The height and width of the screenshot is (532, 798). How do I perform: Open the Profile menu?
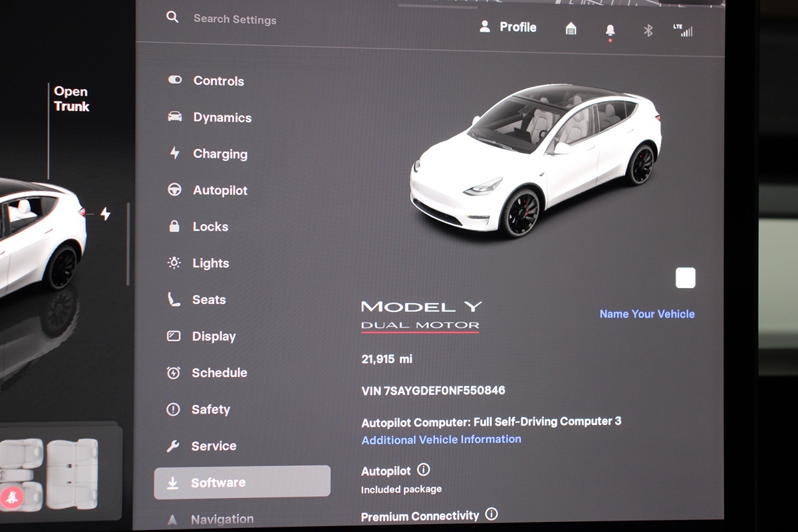click(x=508, y=27)
